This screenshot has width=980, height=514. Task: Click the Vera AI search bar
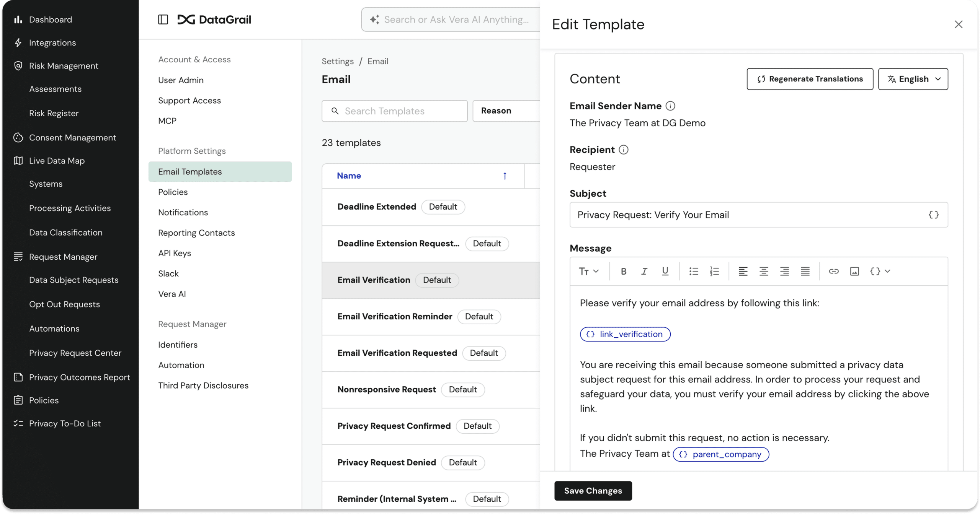coord(451,20)
